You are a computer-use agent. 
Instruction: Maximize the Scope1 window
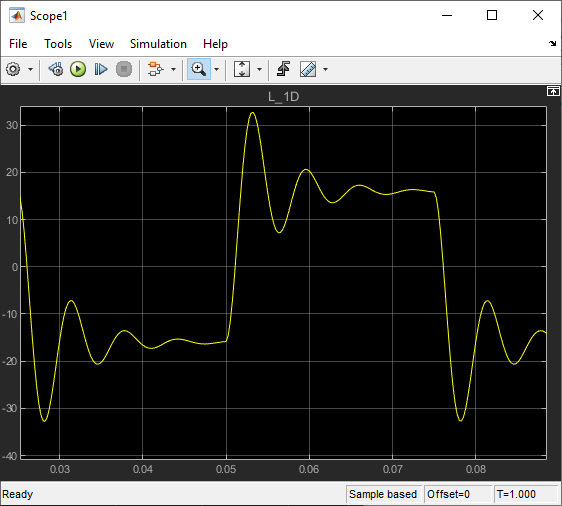(492, 15)
